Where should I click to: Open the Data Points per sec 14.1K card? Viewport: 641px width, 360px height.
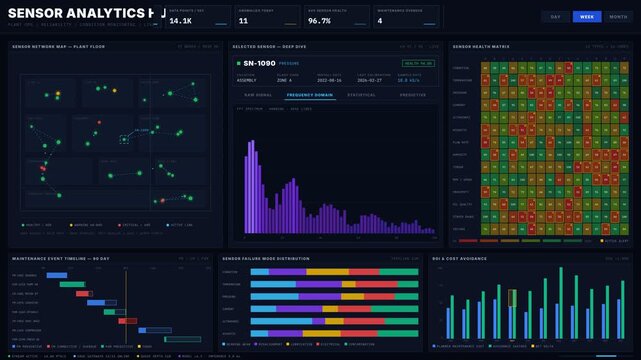(x=198, y=17)
